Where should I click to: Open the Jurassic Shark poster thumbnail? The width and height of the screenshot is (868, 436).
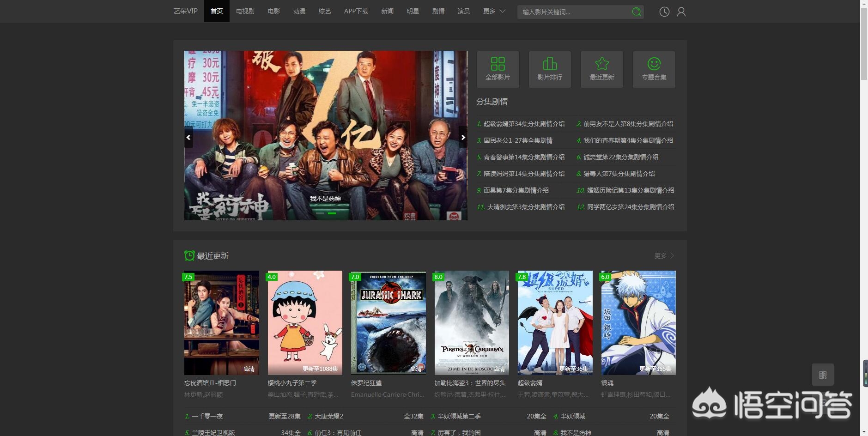click(x=388, y=322)
